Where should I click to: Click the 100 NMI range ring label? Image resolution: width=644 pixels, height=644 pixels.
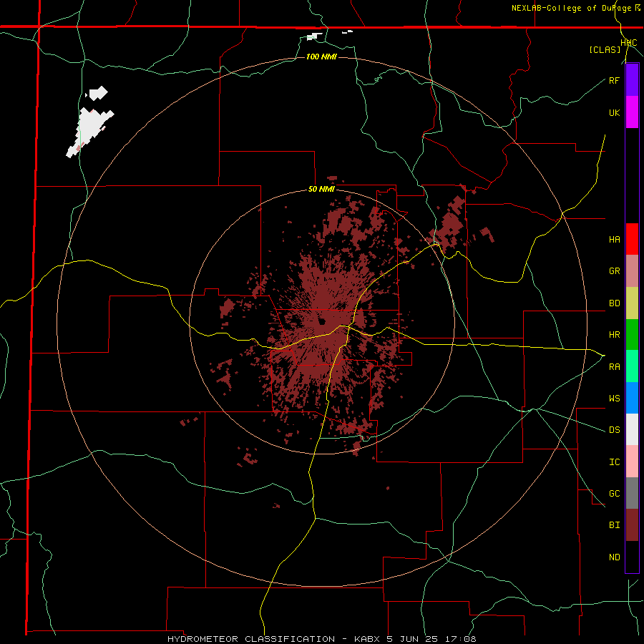click(x=321, y=57)
